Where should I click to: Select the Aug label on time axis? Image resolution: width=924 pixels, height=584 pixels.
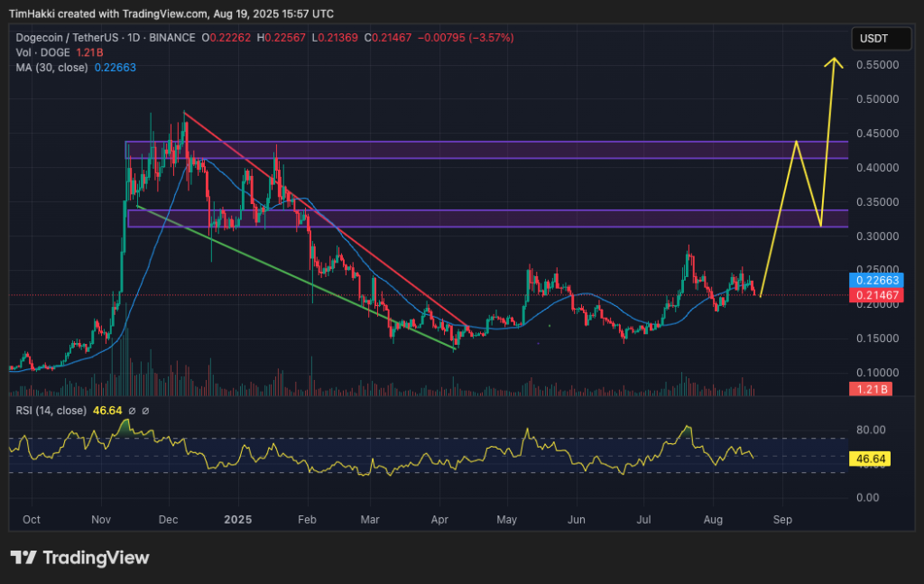[713, 521]
